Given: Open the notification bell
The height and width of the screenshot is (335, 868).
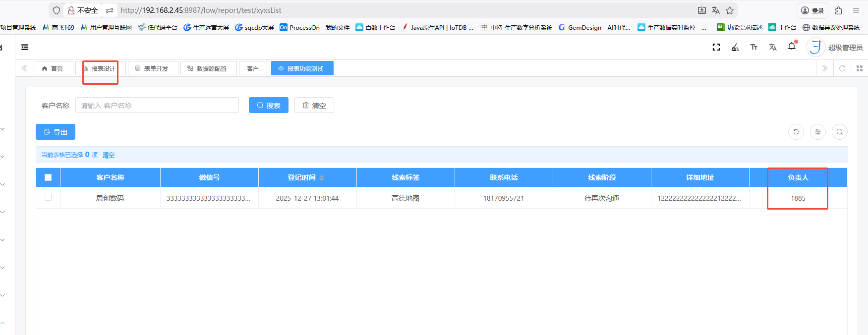Looking at the screenshot, I should coord(792,47).
